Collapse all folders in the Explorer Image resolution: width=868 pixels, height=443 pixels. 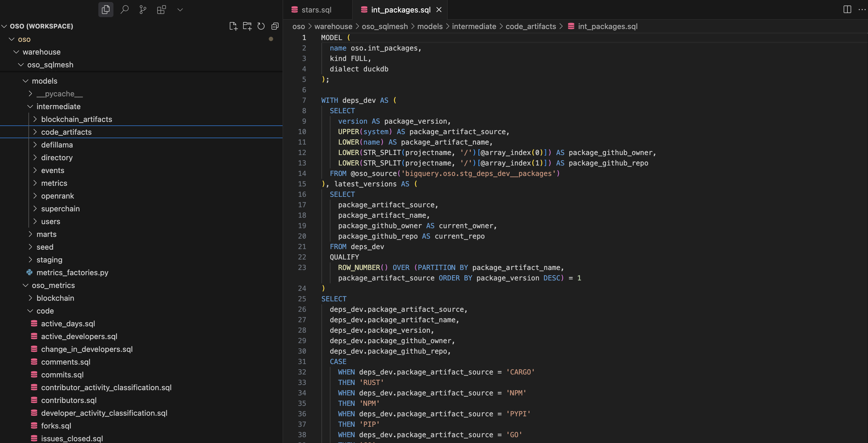tap(275, 26)
